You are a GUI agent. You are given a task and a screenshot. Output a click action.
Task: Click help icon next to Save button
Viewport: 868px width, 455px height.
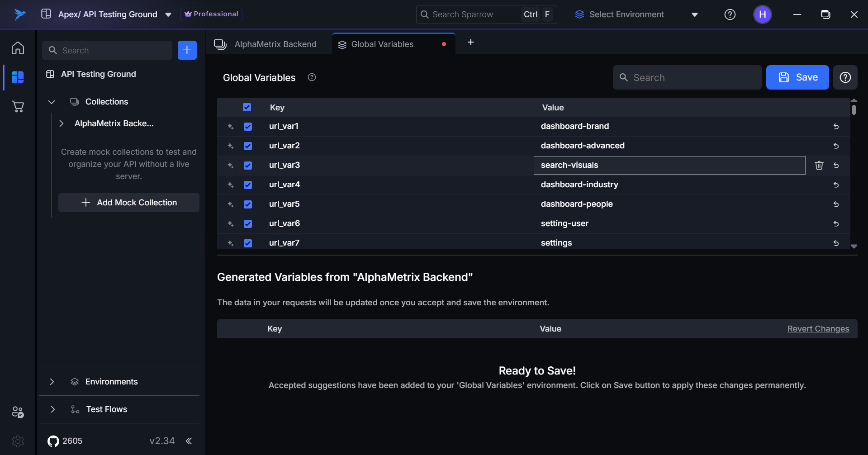[845, 77]
